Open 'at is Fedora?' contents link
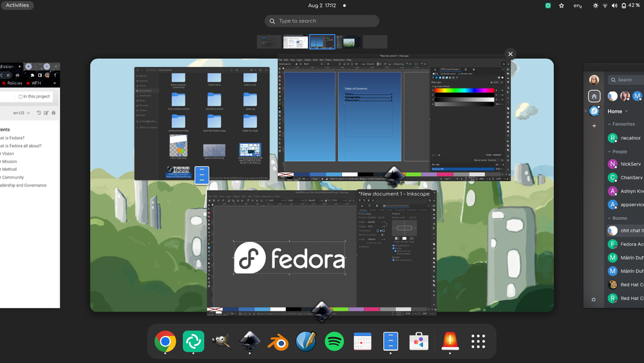 [x=12, y=138]
